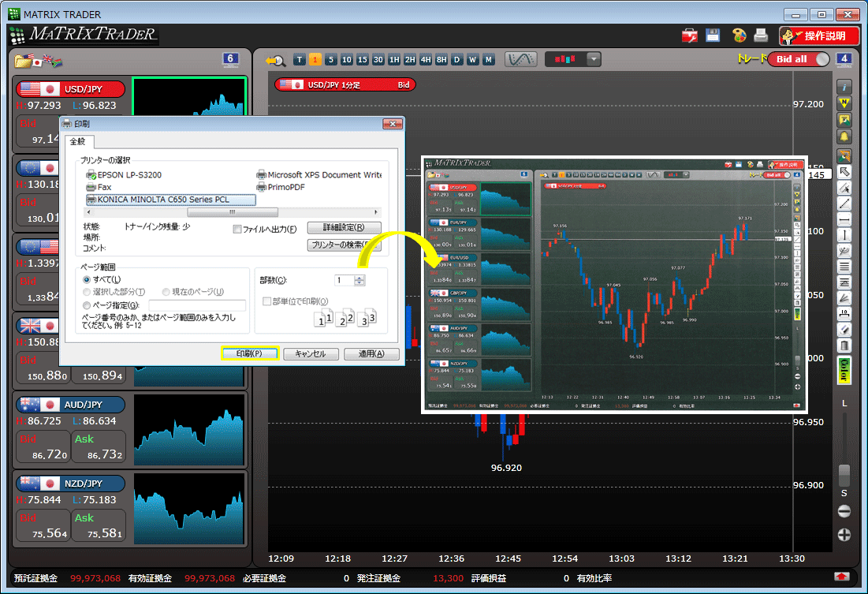Click the red up arrow in status bar
The image size is (868, 594).
(x=841, y=577)
